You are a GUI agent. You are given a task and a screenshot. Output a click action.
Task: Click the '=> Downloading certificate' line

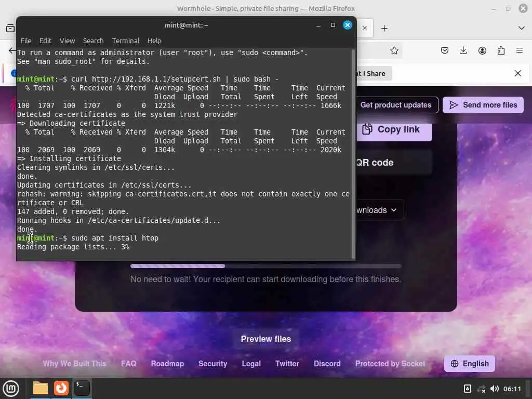coord(71,123)
